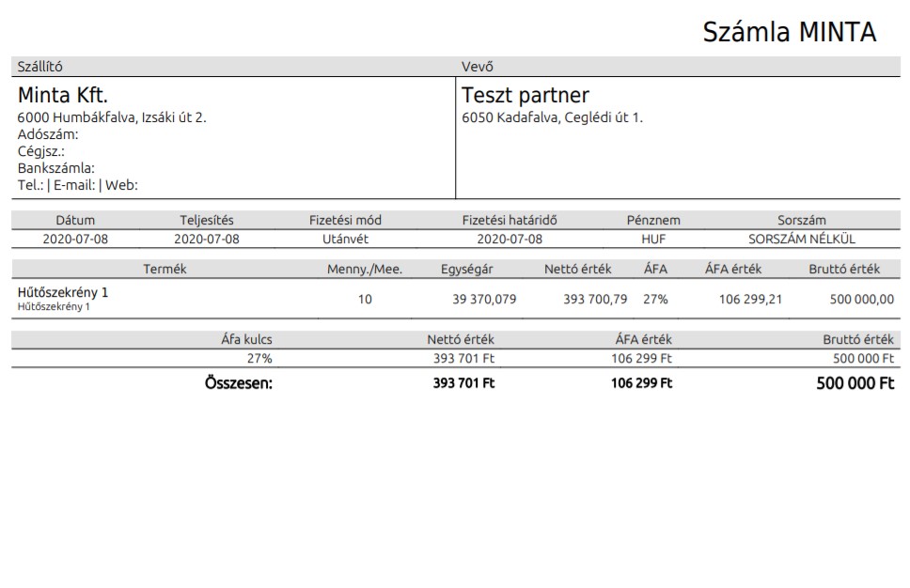The height and width of the screenshot is (588, 910).
Task: Click the "Számla MINTA" invoice title
Action: (789, 32)
